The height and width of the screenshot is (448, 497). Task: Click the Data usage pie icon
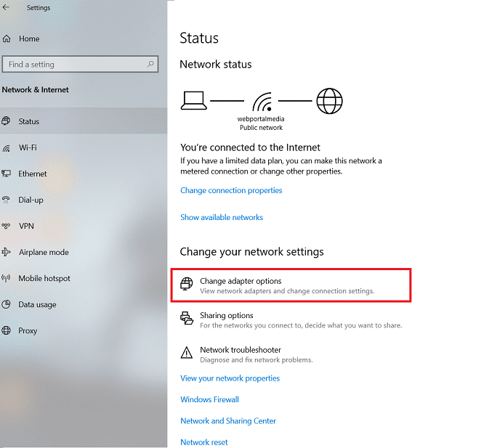coord(6,304)
